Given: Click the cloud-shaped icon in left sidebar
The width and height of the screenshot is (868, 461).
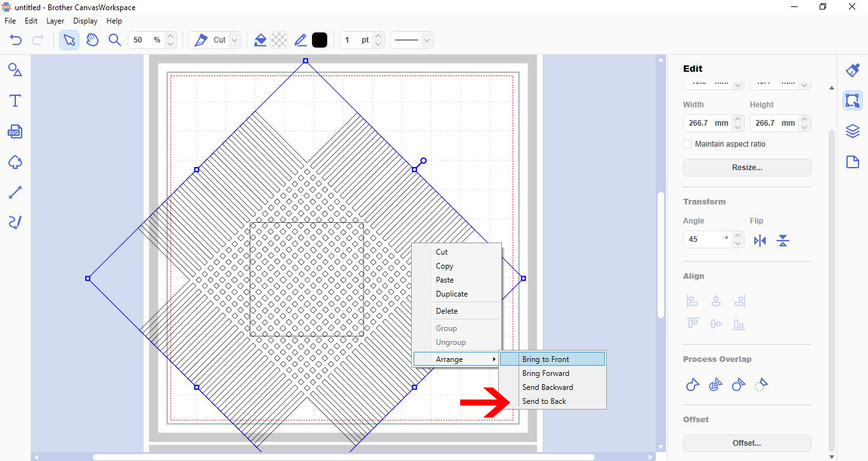Looking at the screenshot, I should click(15, 163).
